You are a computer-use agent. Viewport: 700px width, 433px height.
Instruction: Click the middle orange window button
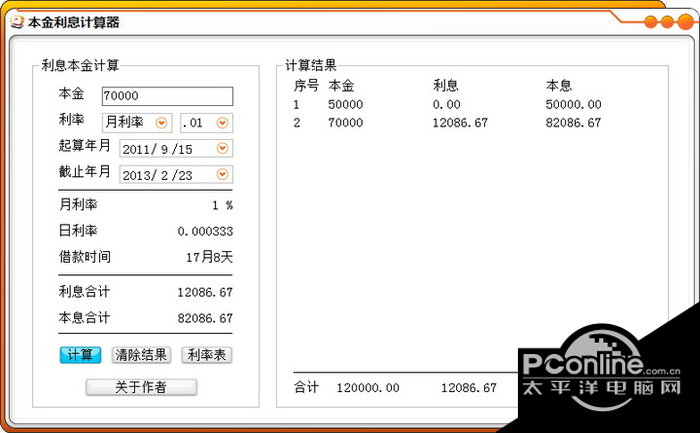coord(667,21)
